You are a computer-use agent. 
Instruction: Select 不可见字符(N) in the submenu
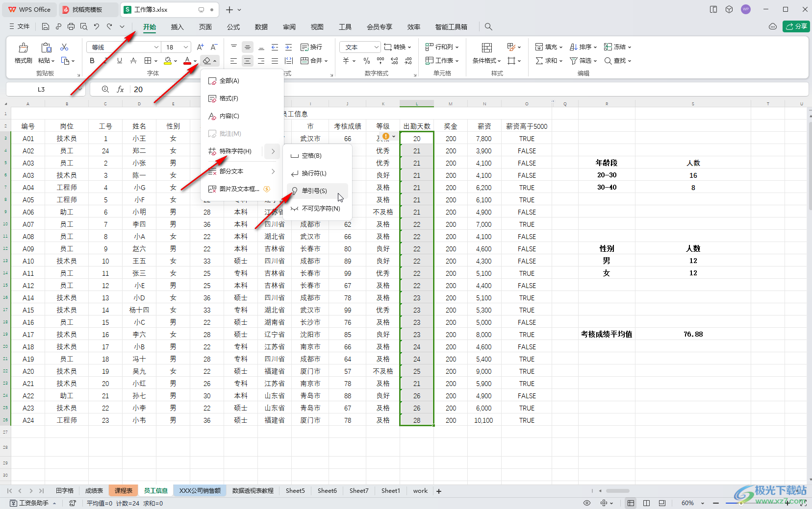(x=317, y=209)
